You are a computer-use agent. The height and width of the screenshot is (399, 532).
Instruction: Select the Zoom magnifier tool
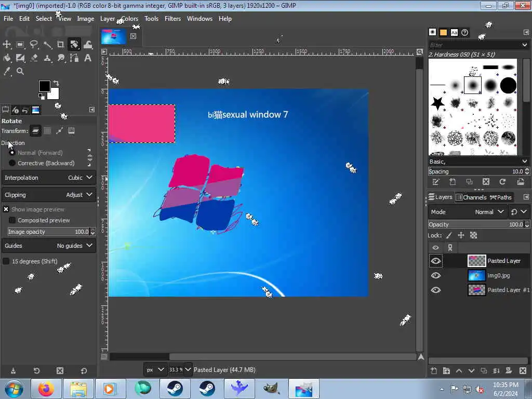pyautogui.click(x=20, y=71)
